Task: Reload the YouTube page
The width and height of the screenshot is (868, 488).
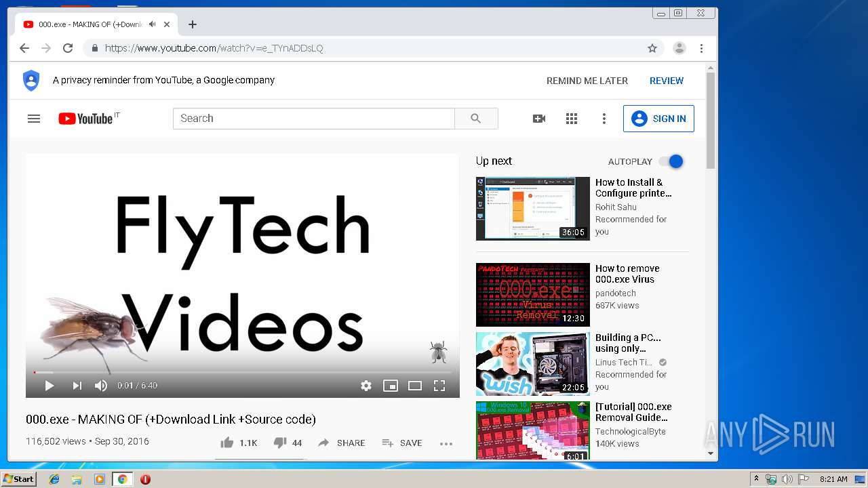Action: (x=68, y=48)
